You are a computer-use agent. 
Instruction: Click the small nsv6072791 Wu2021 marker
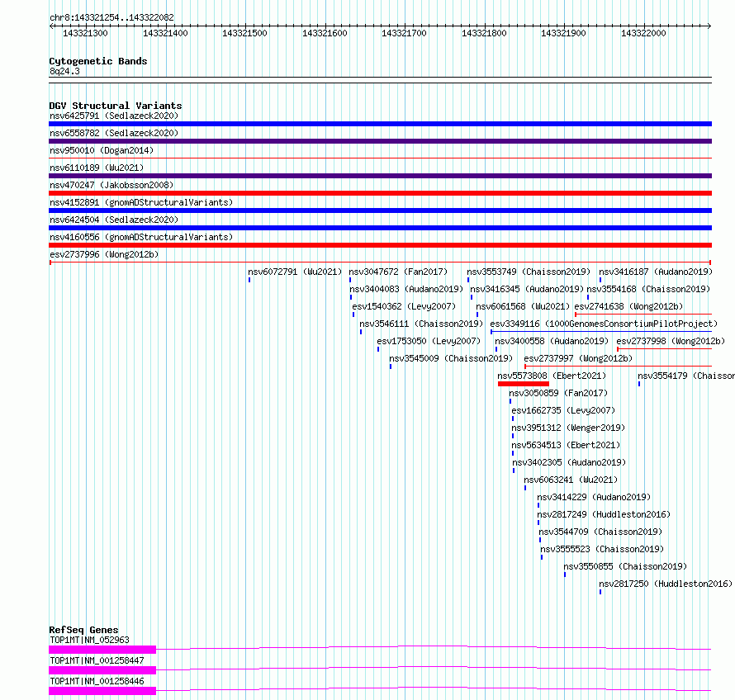coord(249,280)
